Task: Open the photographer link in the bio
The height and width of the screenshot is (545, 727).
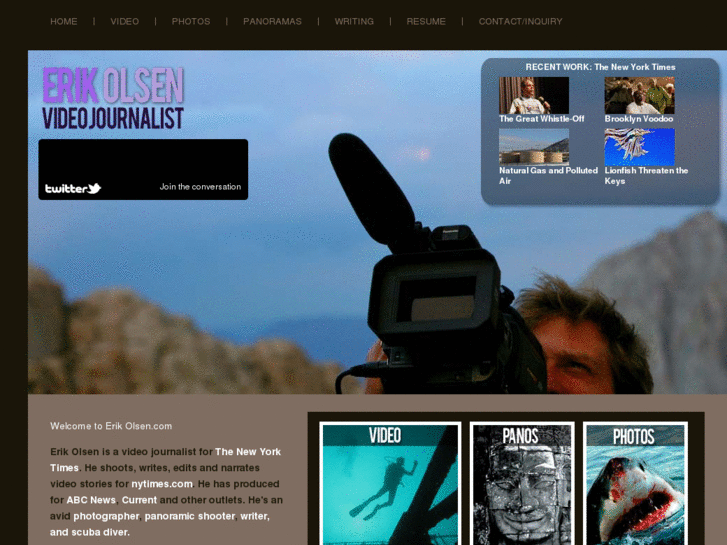Action: (x=106, y=516)
